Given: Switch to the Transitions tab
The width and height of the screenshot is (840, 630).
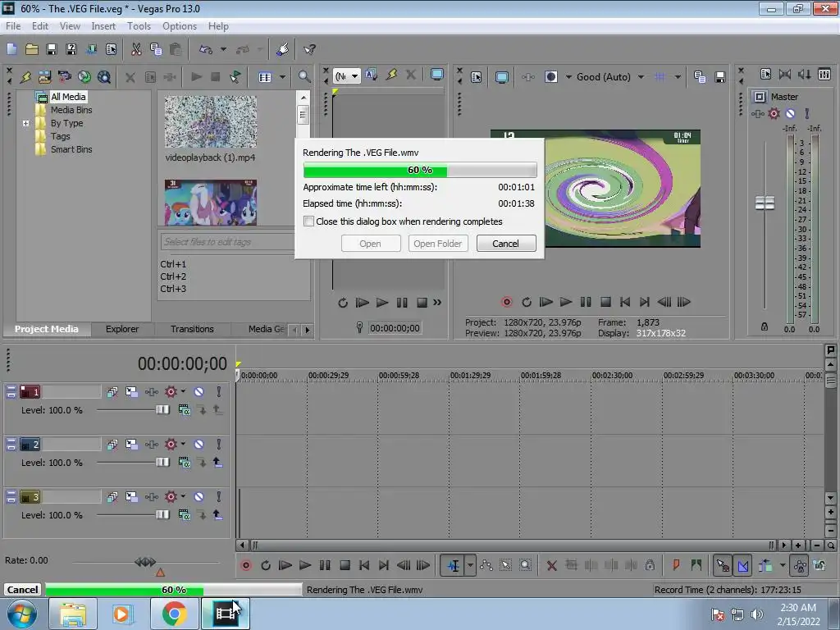Looking at the screenshot, I should point(192,329).
